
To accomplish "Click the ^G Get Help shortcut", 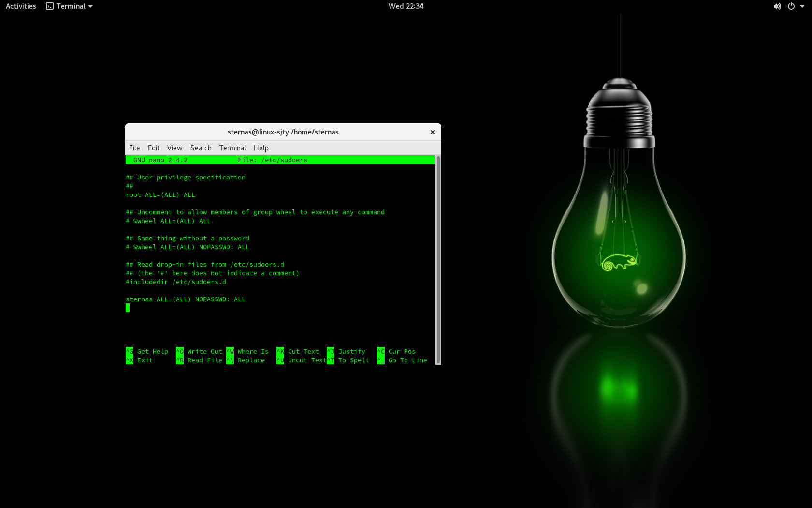I will click(147, 352).
